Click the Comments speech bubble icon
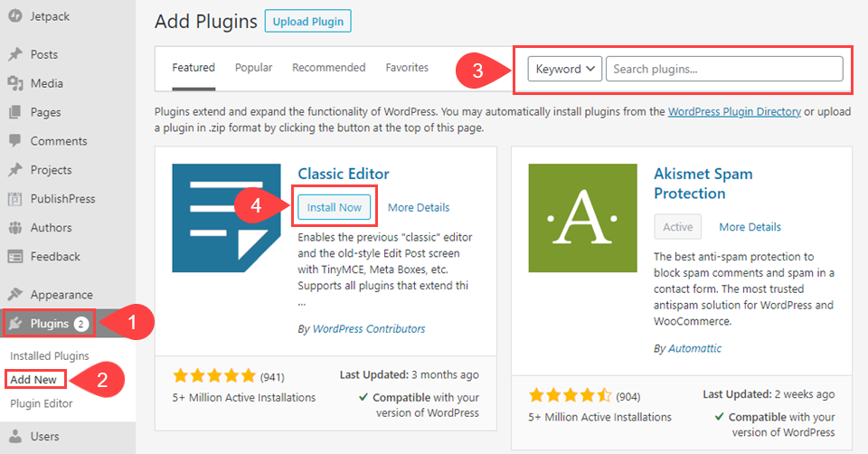 click(x=14, y=141)
